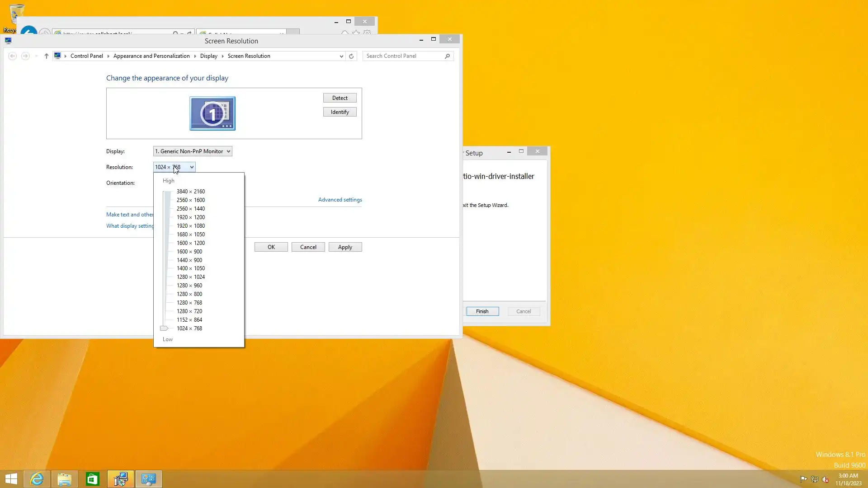868x488 pixels.
Task: Click the refresh icon in the address bar
Action: click(351, 56)
